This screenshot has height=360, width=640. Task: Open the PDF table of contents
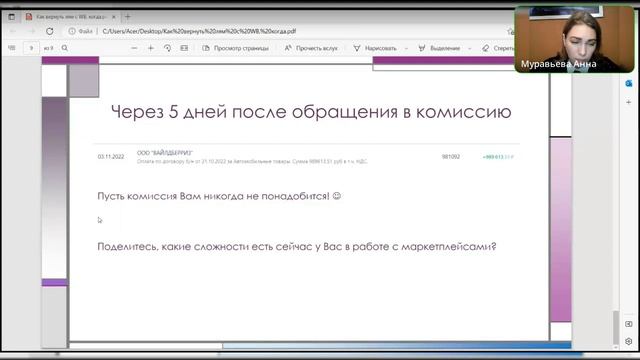12,48
